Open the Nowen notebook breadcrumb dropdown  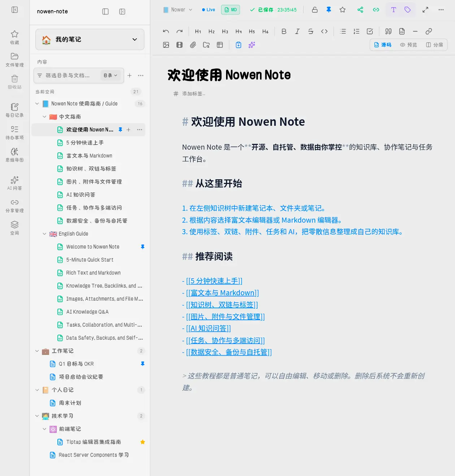[178, 10]
